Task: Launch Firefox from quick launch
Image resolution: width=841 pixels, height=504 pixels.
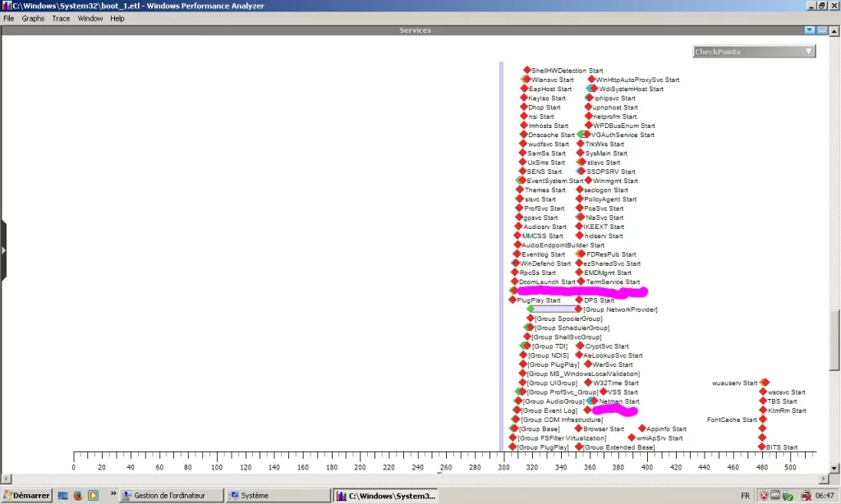Action: click(78, 496)
